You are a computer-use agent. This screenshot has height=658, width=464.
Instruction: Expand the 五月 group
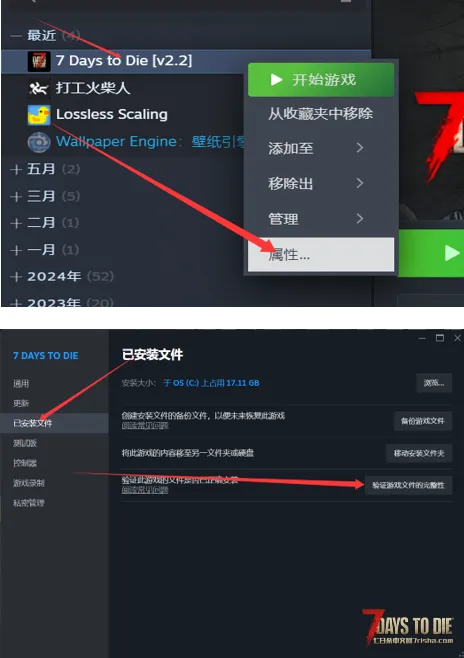click(x=16, y=169)
